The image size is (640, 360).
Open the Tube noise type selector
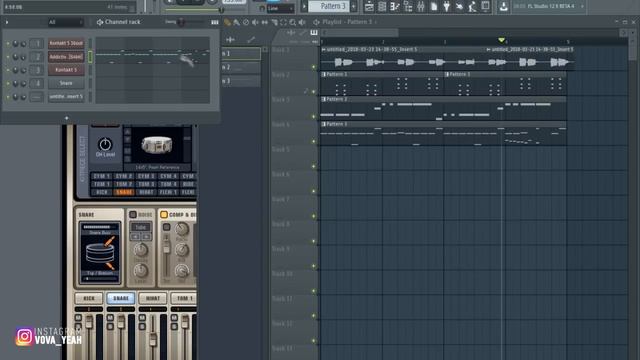click(x=141, y=227)
